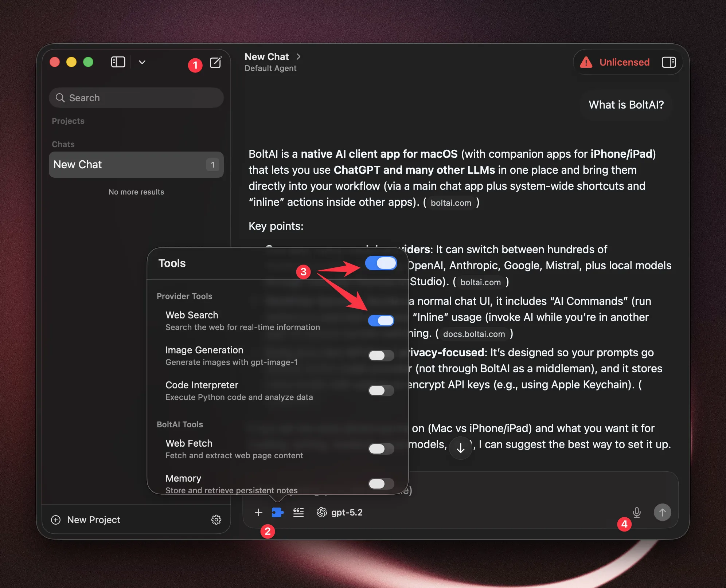Expand the New Chat title chevron
The height and width of the screenshot is (588, 726).
pyautogui.click(x=298, y=56)
